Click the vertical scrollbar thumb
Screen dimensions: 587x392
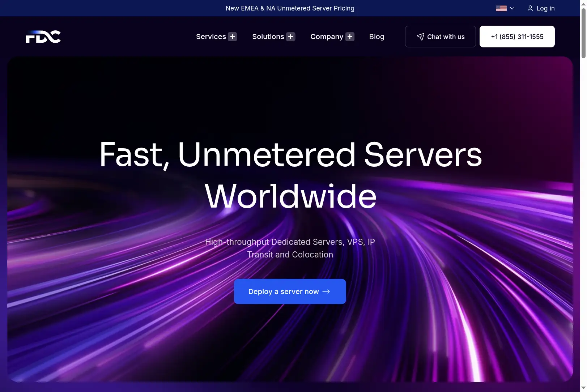coord(583,33)
